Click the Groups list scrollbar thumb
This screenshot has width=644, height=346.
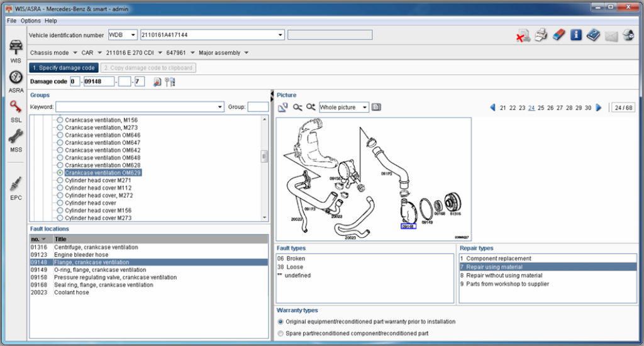264,157
